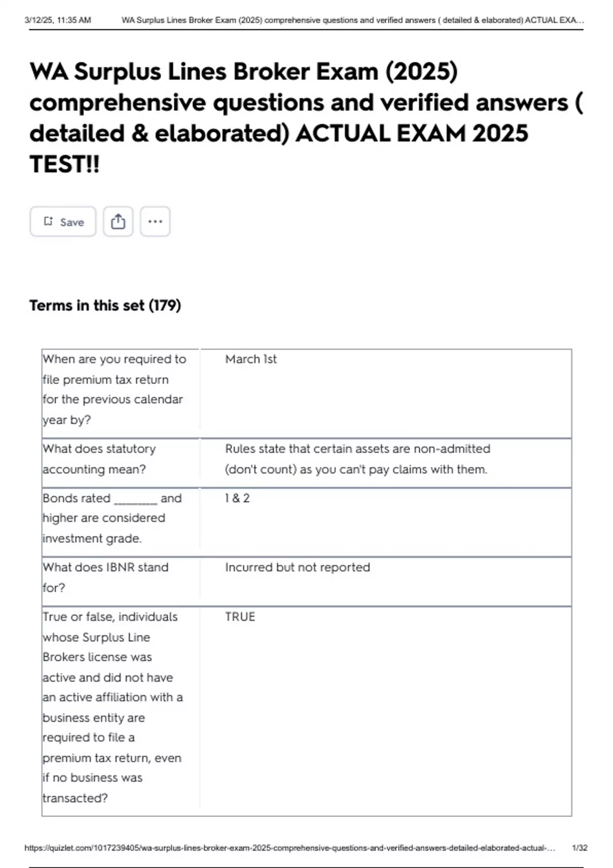Select the 'Rules state that certain assets' definition
This screenshot has height=868, width=613.
[x=358, y=459]
